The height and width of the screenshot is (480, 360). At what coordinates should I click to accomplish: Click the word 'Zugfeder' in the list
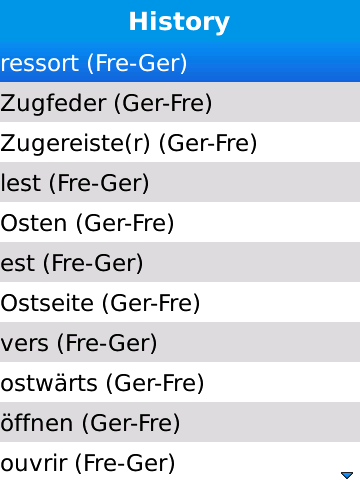pos(53,103)
